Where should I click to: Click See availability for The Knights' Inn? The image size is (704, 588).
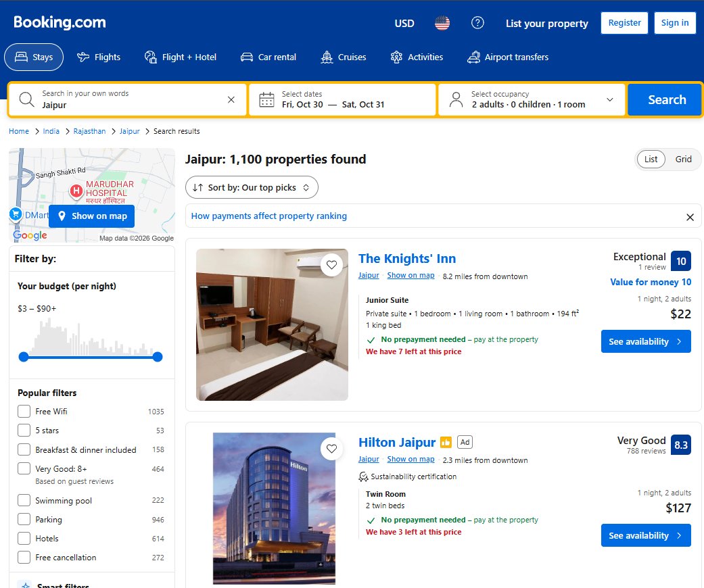[x=646, y=341]
